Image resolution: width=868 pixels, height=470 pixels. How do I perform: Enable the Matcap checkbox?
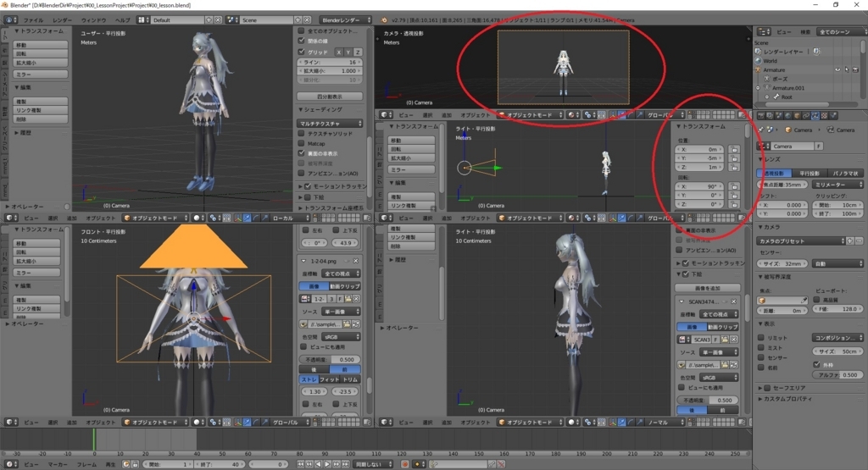302,143
